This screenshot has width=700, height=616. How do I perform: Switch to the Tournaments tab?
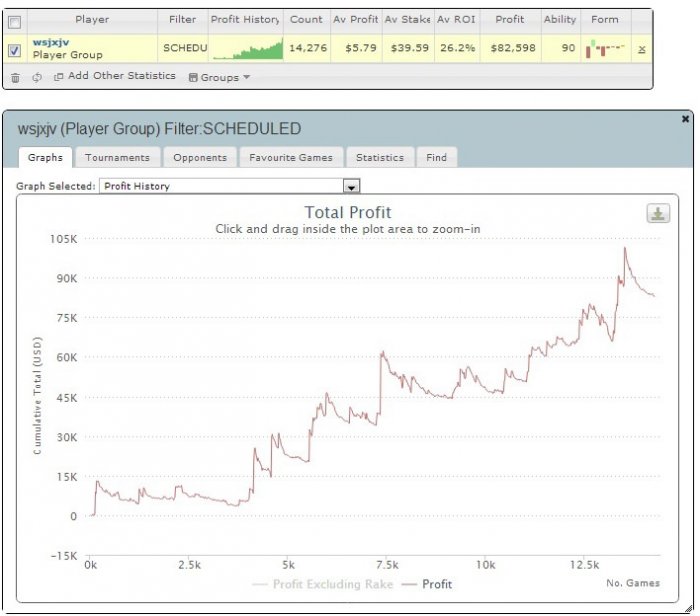(x=117, y=158)
